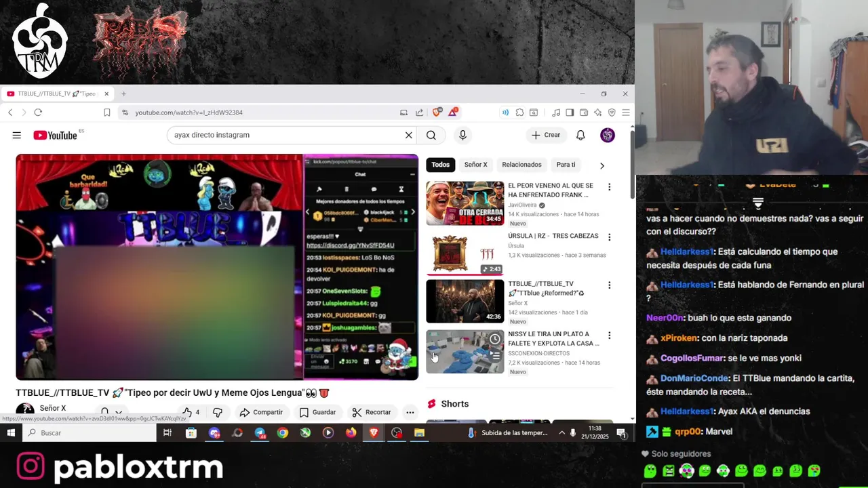Viewport: 868px width, 488px height.
Task: Open the Windows Start button
Action: (x=11, y=433)
